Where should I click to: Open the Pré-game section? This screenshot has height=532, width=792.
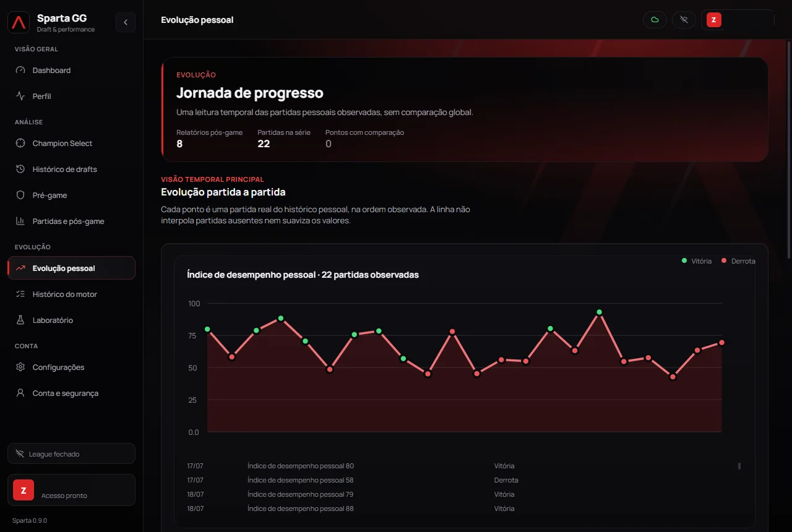point(71,195)
